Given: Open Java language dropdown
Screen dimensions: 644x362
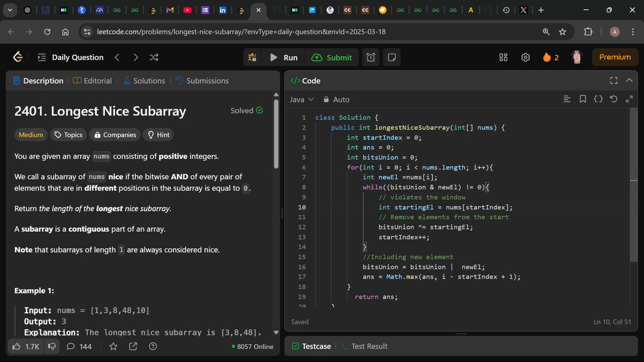Looking at the screenshot, I should (x=302, y=99).
